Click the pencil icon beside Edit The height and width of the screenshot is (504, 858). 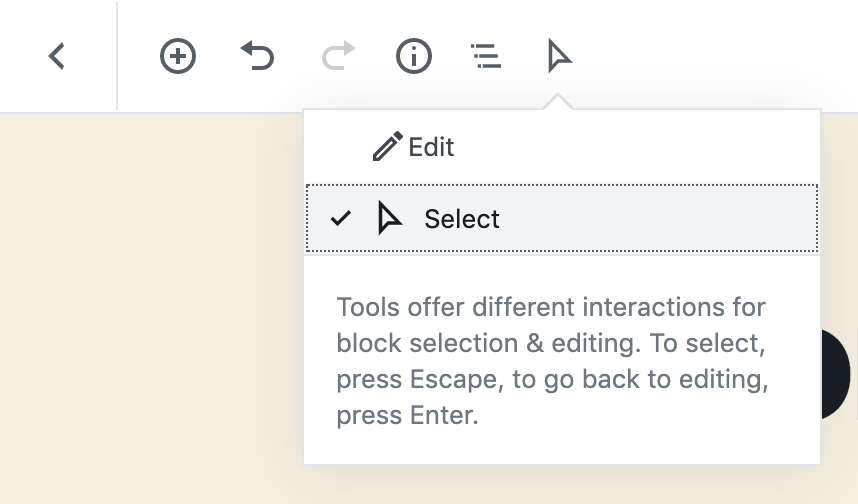387,147
